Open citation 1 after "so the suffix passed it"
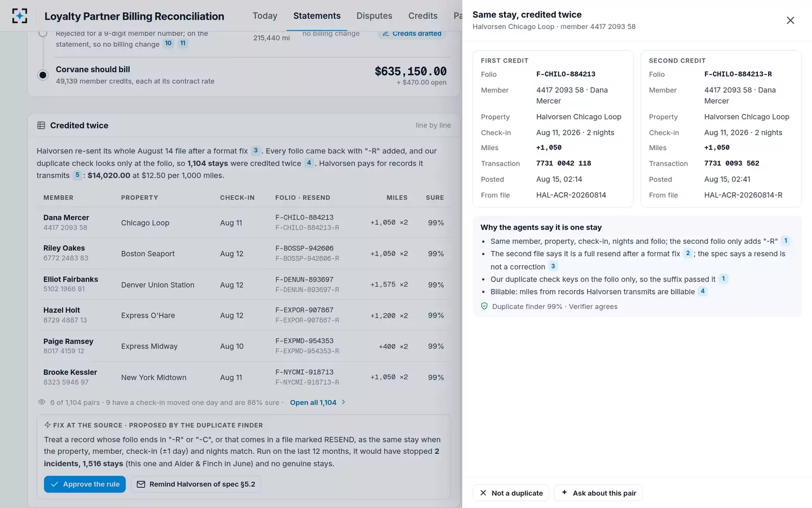812x508 pixels. tap(723, 279)
